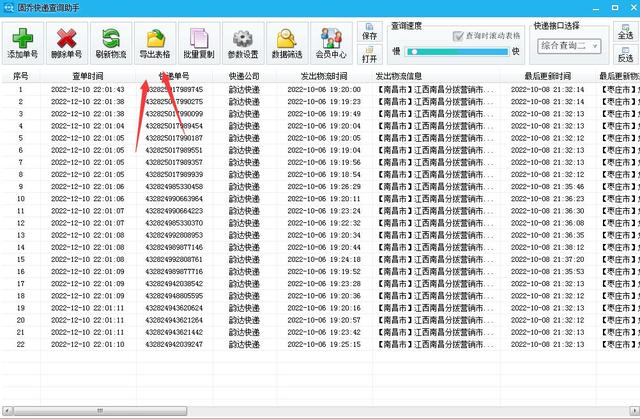Click 韵达快递 in row 1
This screenshot has width=640, height=419.
click(x=244, y=89)
